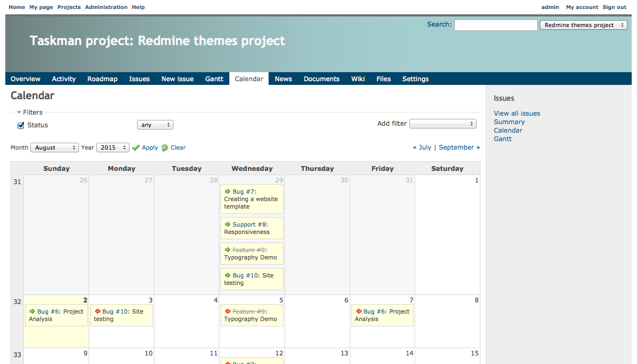The image size is (637, 364).
Task: Click red arrow icon beside Bug #6 on 7th
Action: [358, 311]
